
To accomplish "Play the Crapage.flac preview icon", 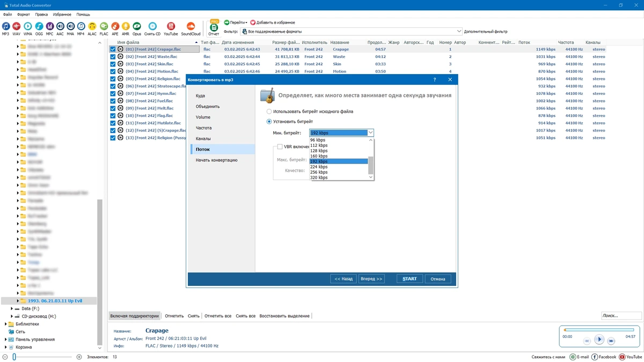I will coord(120,49).
